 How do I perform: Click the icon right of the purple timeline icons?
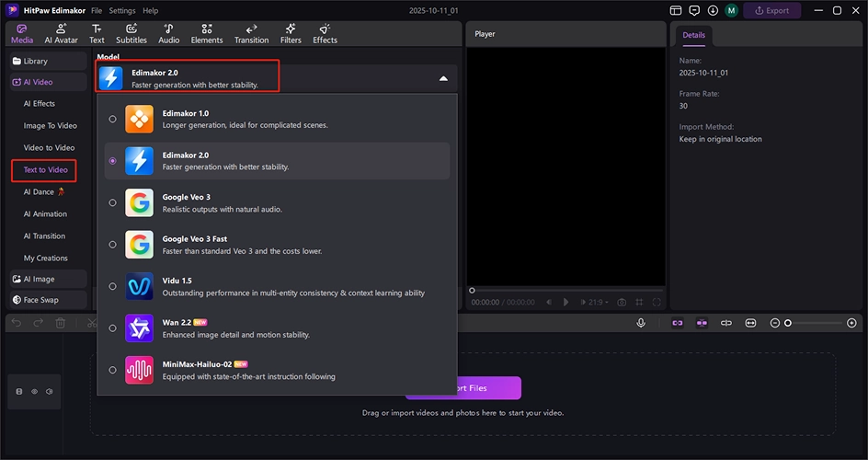tap(726, 323)
